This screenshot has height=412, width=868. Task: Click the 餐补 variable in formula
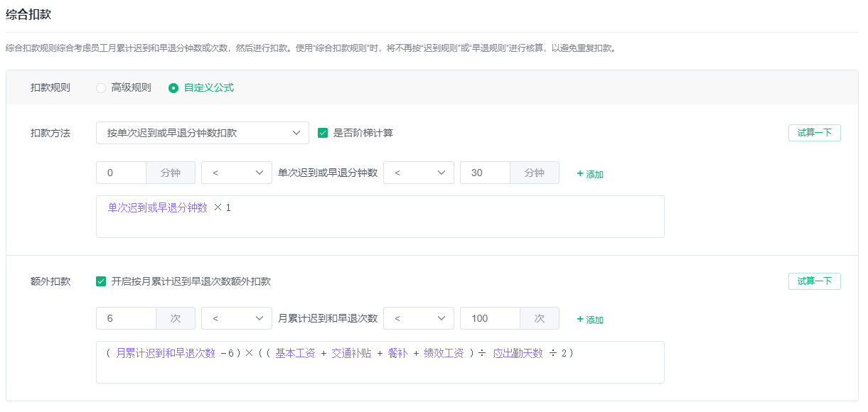[x=398, y=353]
